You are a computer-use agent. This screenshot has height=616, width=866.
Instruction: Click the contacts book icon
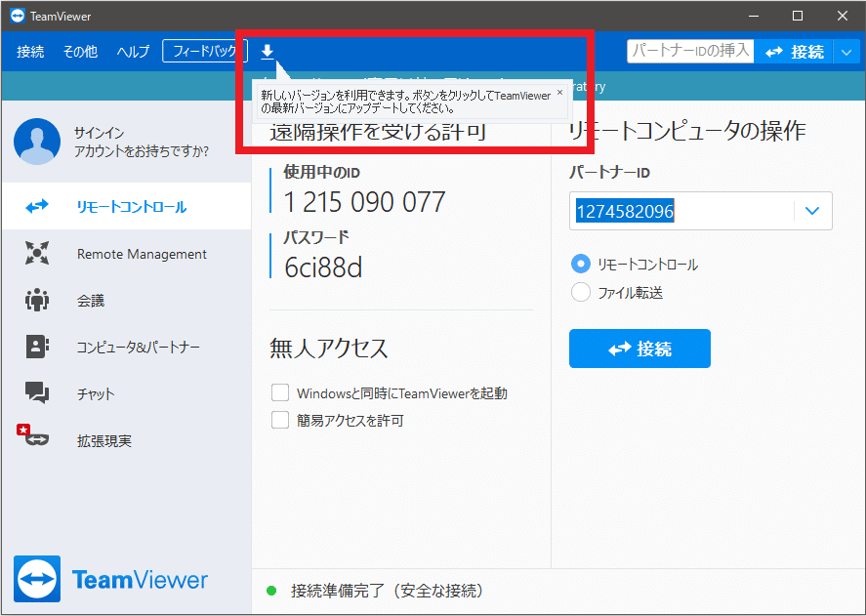(x=37, y=347)
